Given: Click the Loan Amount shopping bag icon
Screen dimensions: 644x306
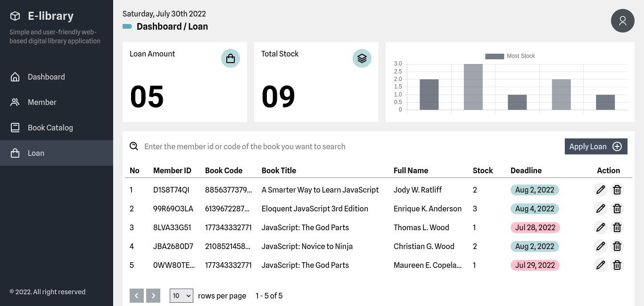Looking at the screenshot, I should point(231,58).
